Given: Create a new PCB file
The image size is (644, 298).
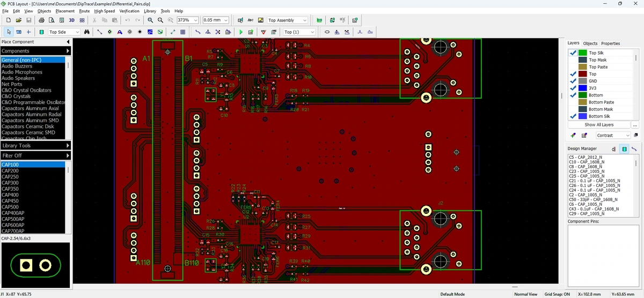Looking at the screenshot, I should click(9, 20).
